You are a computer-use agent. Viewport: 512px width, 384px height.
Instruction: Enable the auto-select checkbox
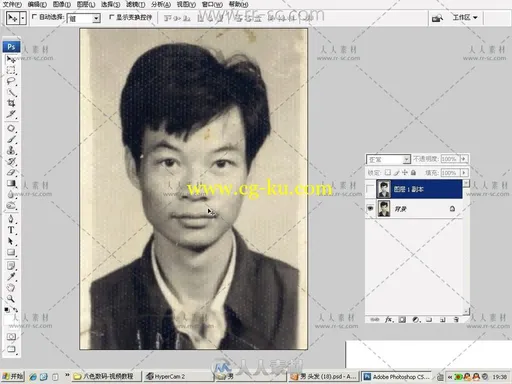(34, 17)
